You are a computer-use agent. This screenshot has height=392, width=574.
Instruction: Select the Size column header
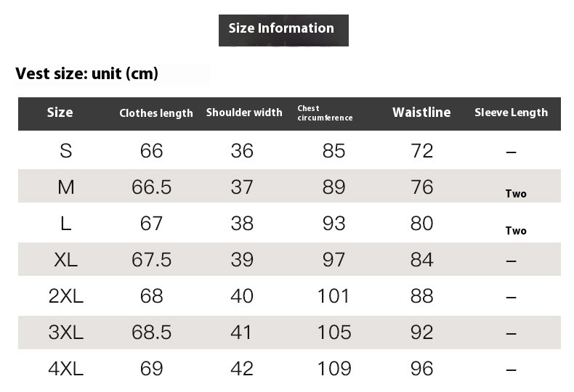[60, 113]
